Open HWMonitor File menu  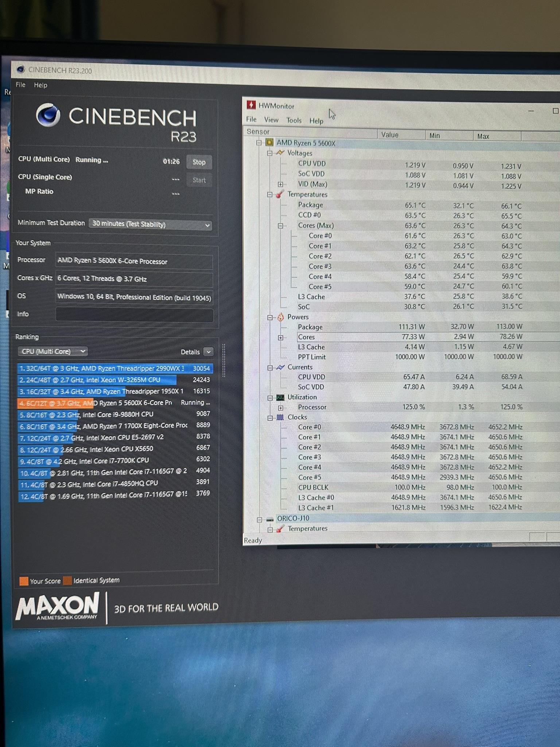[x=251, y=119]
